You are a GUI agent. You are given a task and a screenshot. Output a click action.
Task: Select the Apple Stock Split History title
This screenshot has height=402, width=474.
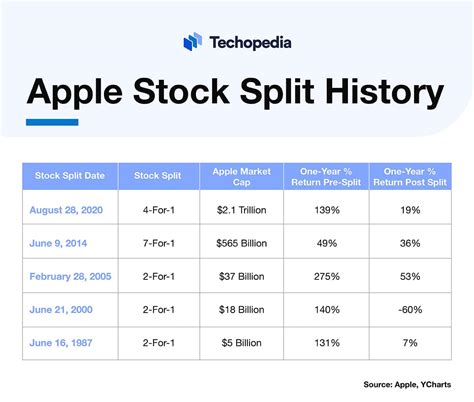click(235, 92)
